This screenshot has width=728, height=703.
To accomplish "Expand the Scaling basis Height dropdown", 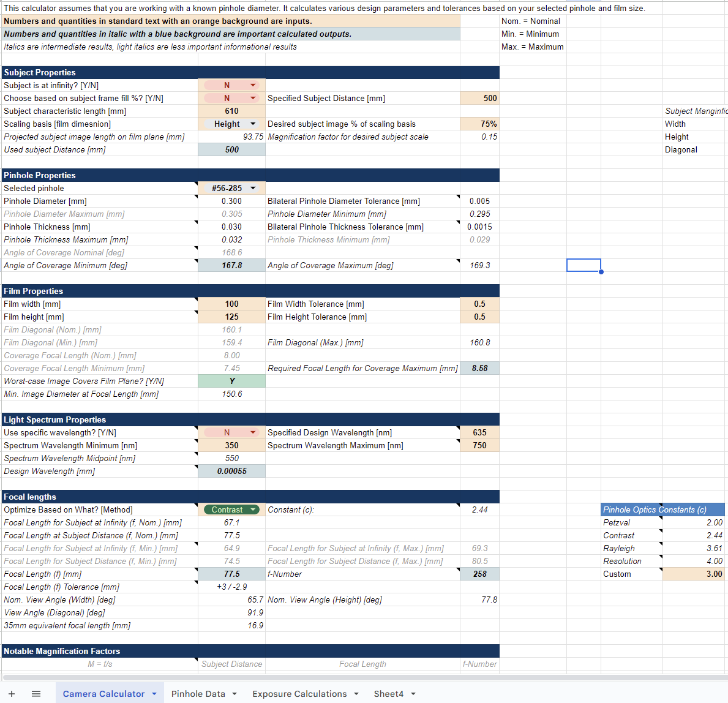I will (x=253, y=124).
